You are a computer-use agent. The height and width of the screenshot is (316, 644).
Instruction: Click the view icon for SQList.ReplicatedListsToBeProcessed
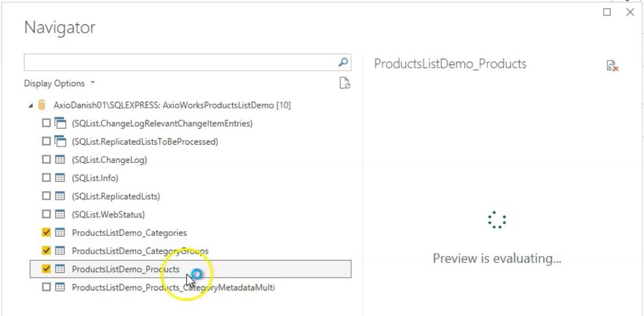click(x=60, y=141)
